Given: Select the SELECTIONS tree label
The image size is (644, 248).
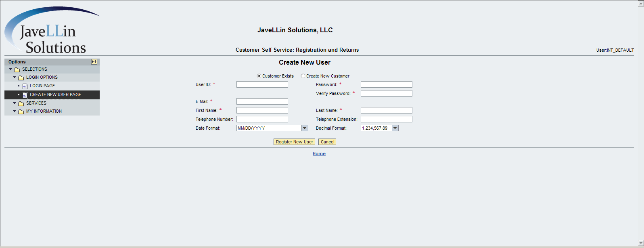Looking at the screenshot, I should click(x=35, y=69).
